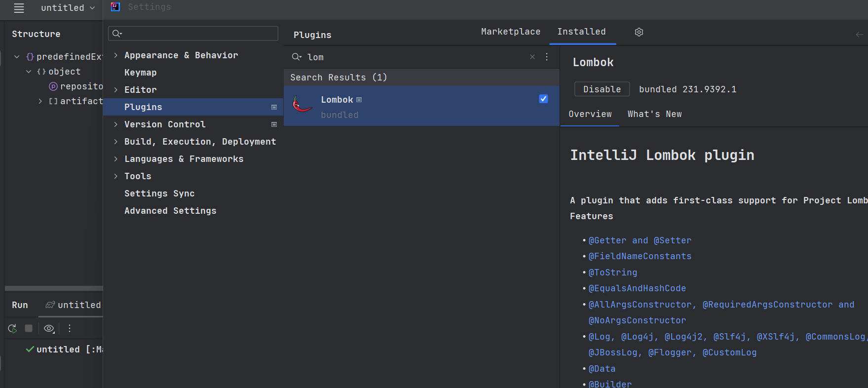Click the eye icon in Run toolbar
The image size is (868, 388).
49,328
